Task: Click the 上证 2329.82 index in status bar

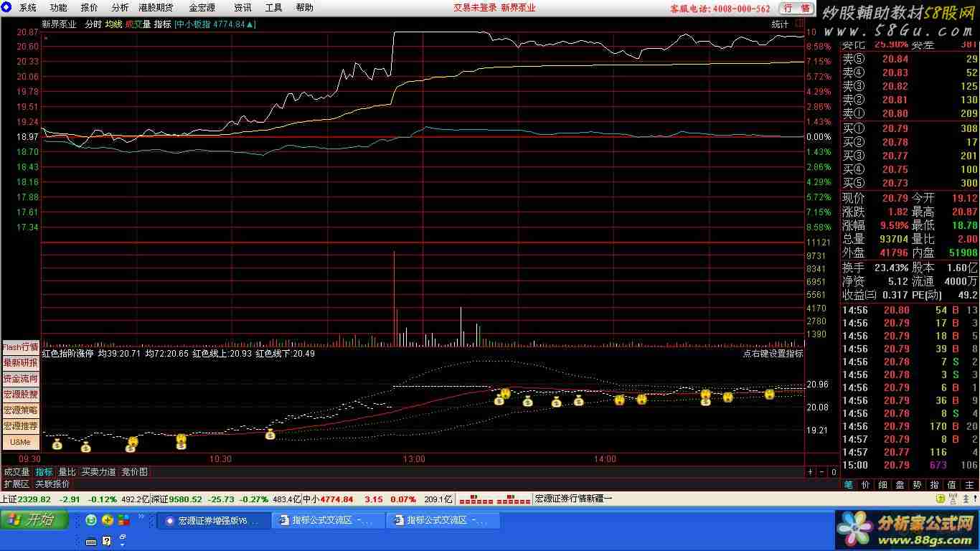Action: 26,499
